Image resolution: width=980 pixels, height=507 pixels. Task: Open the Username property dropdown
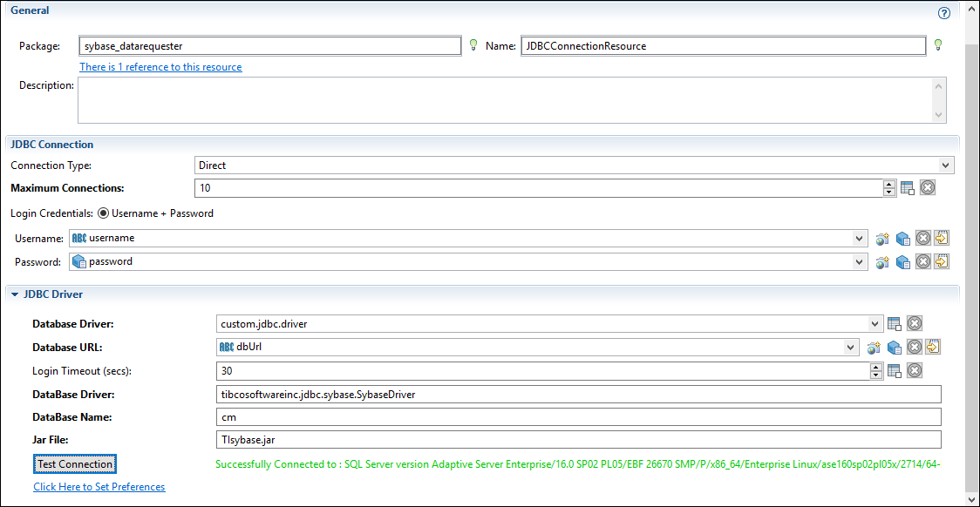click(860, 239)
